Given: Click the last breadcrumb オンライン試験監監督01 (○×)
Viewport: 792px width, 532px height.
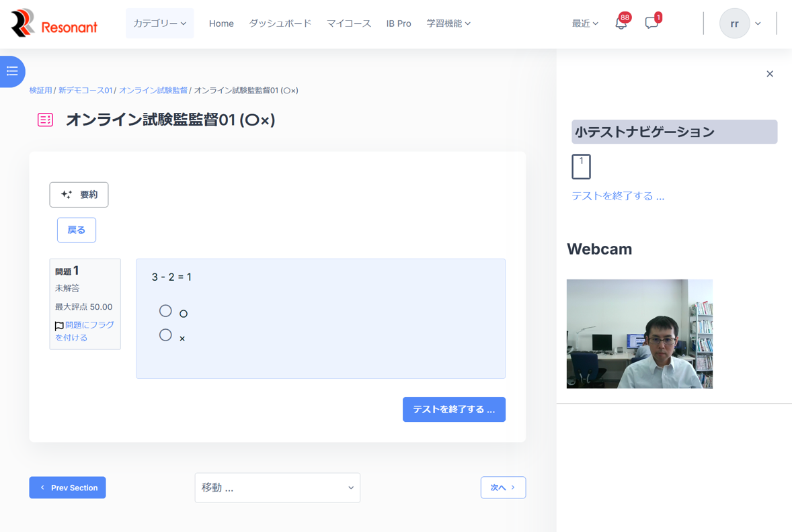Looking at the screenshot, I should tap(246, 91).
